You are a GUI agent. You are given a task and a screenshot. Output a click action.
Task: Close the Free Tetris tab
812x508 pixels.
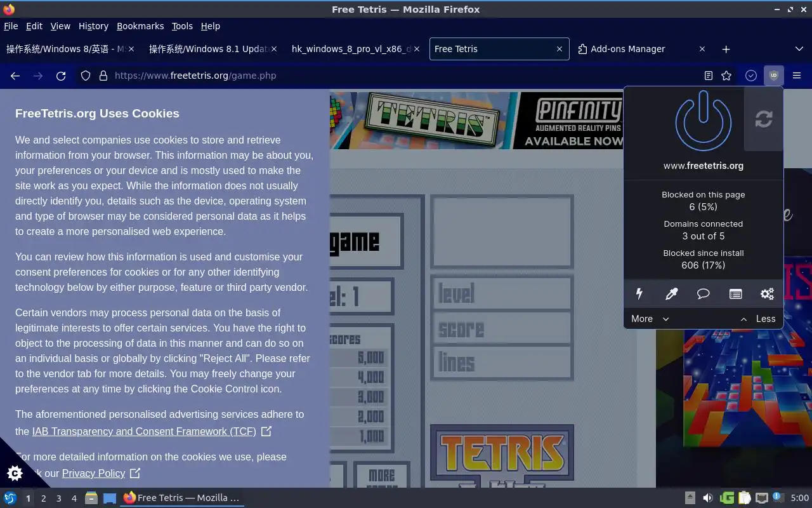[x=559, y=49]
